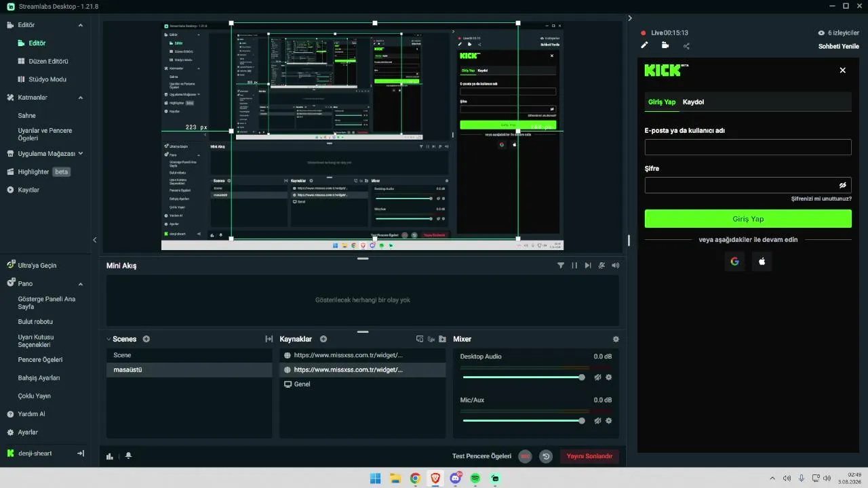Collapse the right chat panel arrow
This screenshot has width=868, height=488.
pyautogui.click(x=630, y=18)
